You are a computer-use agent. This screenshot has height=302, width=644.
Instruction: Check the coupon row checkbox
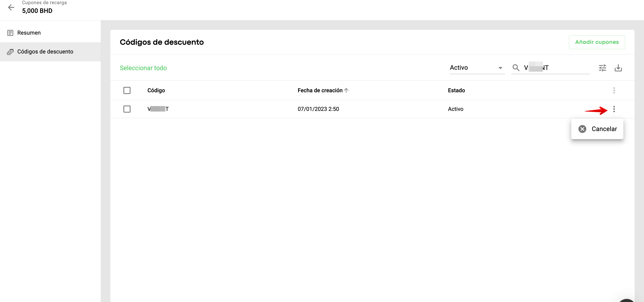[x=127, y=109]
